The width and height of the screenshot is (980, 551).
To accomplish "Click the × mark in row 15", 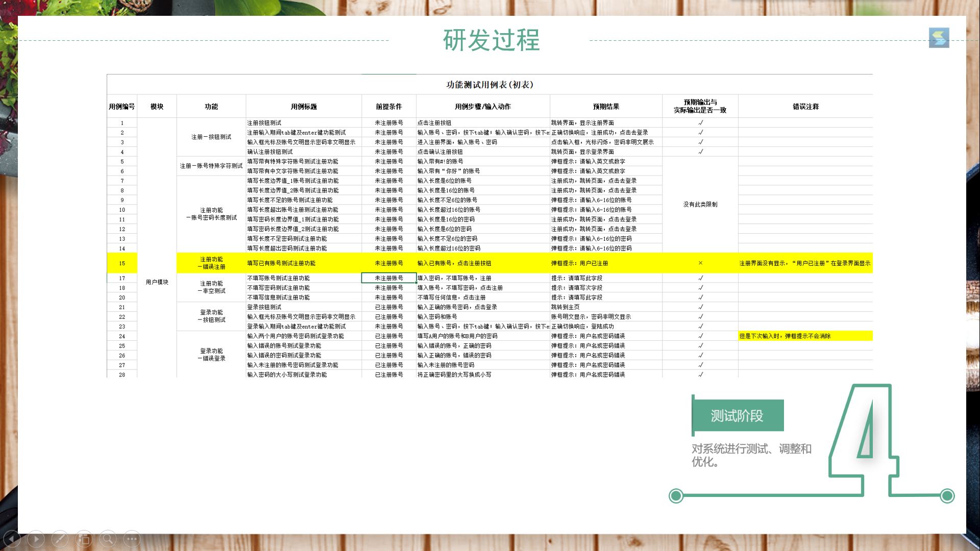I will 700,263.
